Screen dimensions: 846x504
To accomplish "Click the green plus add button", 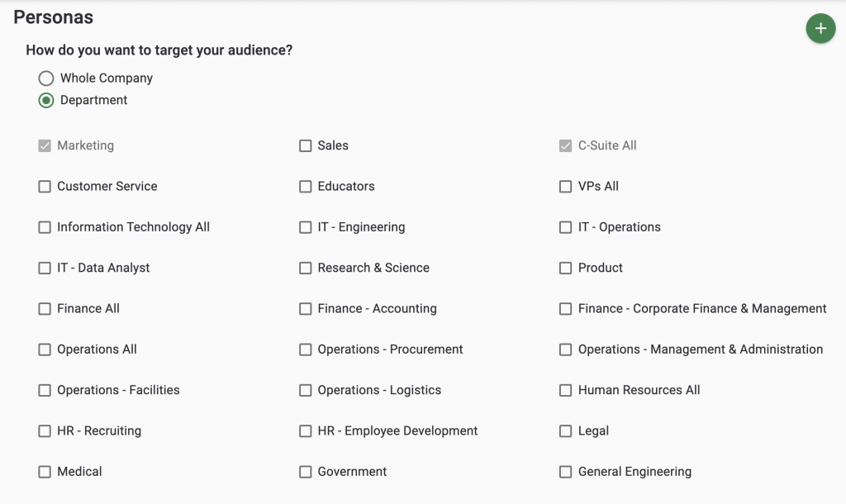I will pos(820,28).
